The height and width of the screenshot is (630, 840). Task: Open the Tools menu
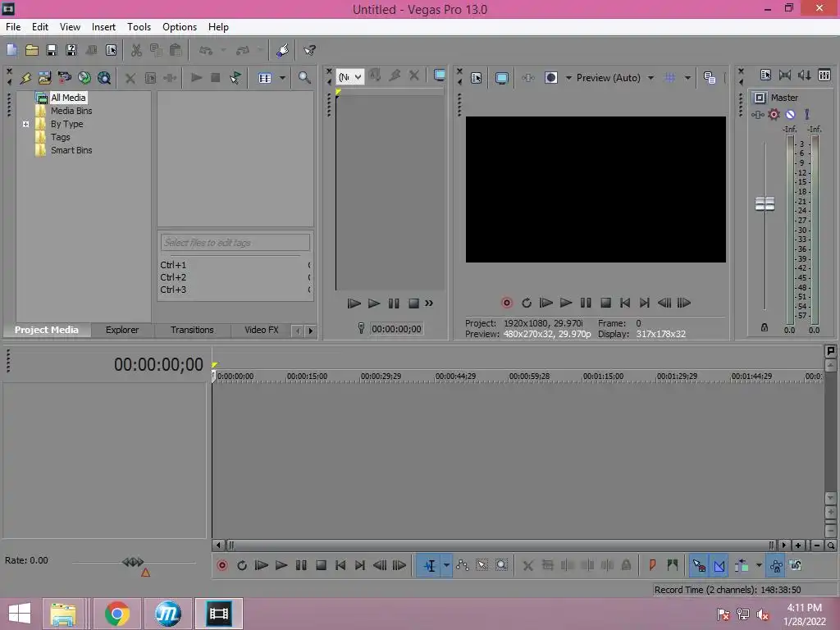pyautogui.click(x=139, y=27)
